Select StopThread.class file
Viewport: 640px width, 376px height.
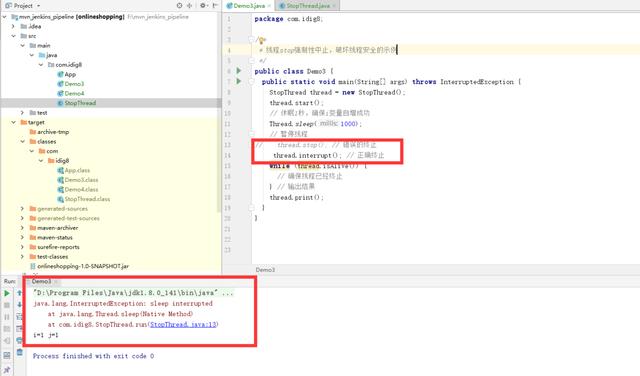pos(84,199)
